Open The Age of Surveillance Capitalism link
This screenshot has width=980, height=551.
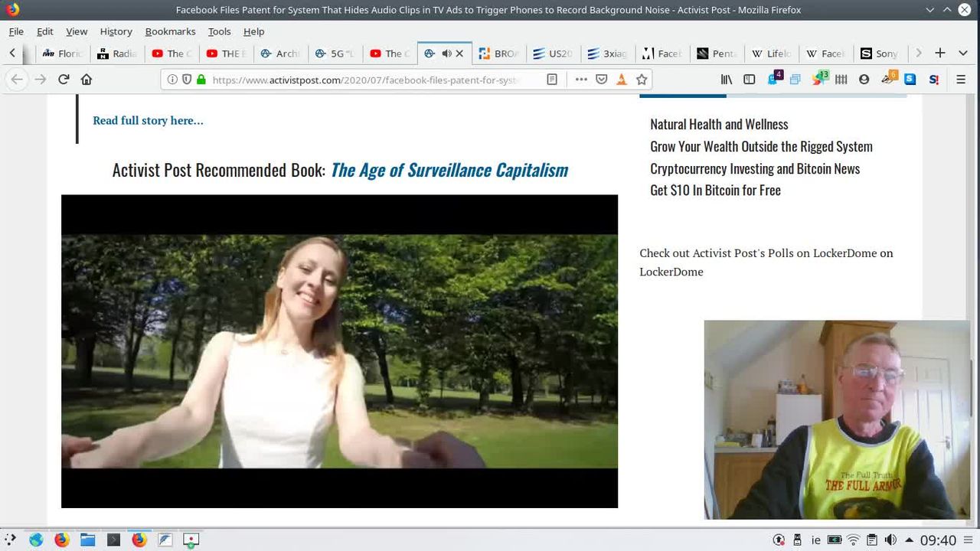point(449,170)
